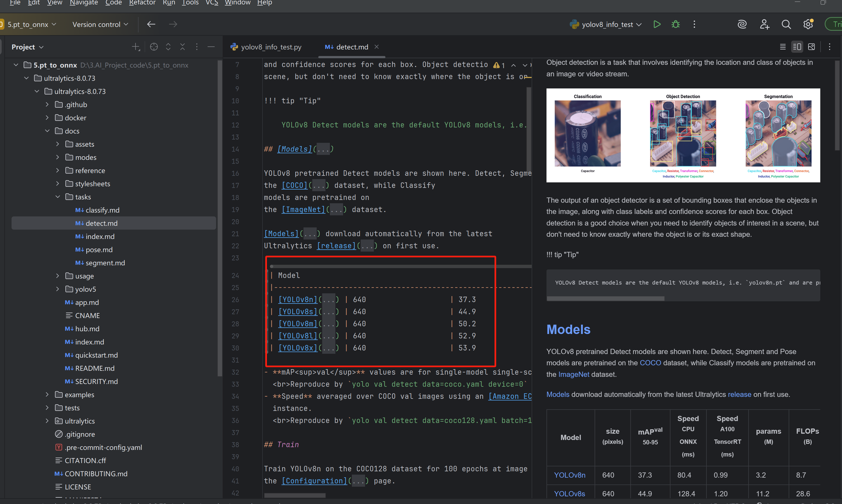The image size is (842, 504).
Task: Follow the COCO link in the preview
Action: [650, 363]
